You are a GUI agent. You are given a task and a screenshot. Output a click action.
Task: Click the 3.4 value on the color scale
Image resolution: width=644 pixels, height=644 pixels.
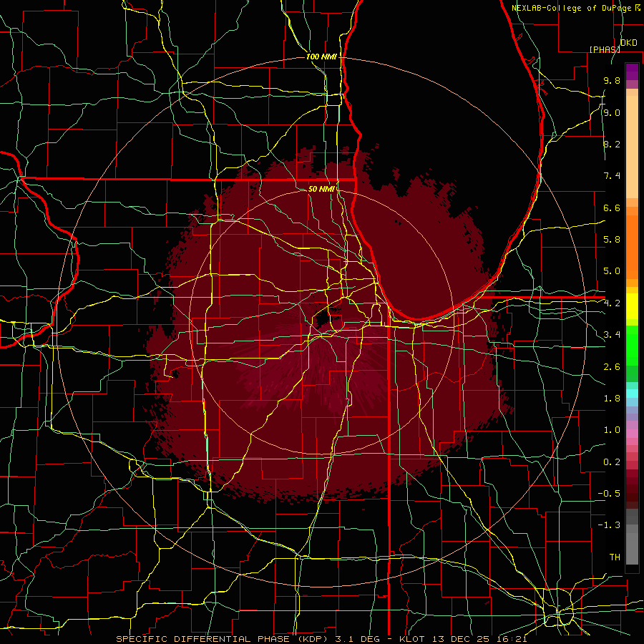612,335
